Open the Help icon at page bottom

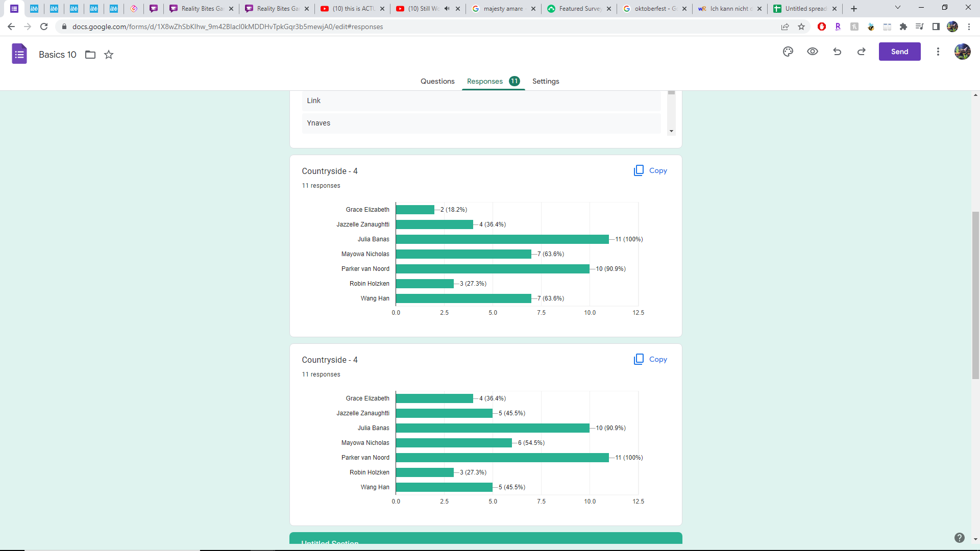(x=960, y=538)
